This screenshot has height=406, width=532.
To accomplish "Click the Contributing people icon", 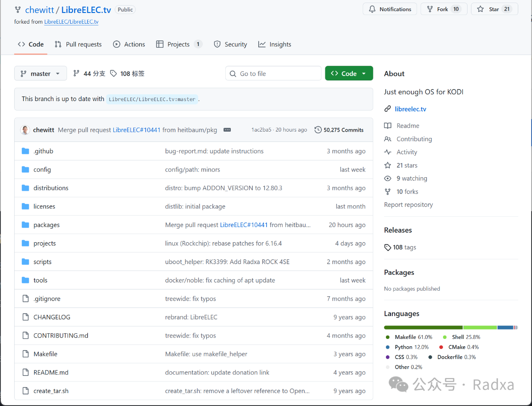I will coord(388,139).
